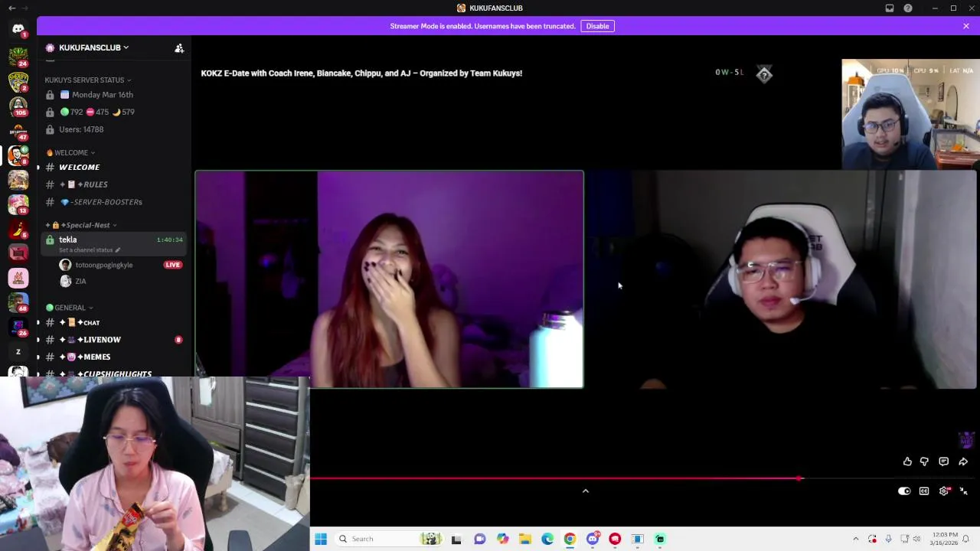
Task: Open Task View on the taskbar
Action: point(456,539)
